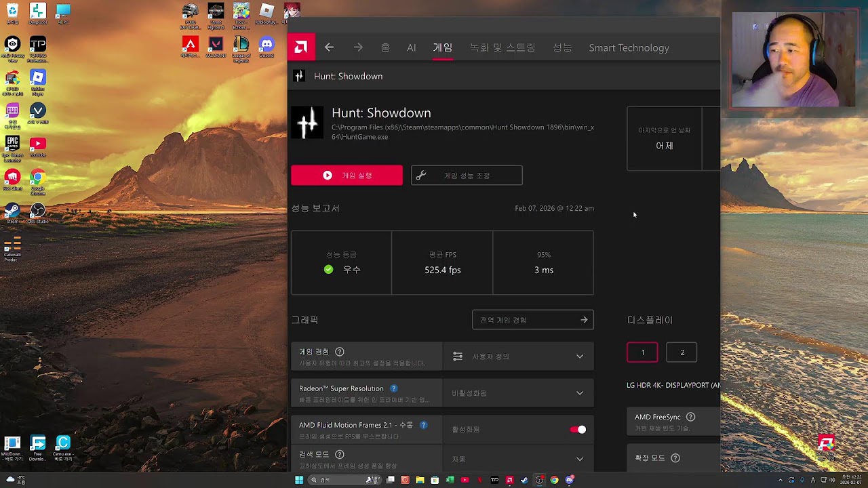Open help icon next to 검색 모드
The image size is (868, 488).
340,454
